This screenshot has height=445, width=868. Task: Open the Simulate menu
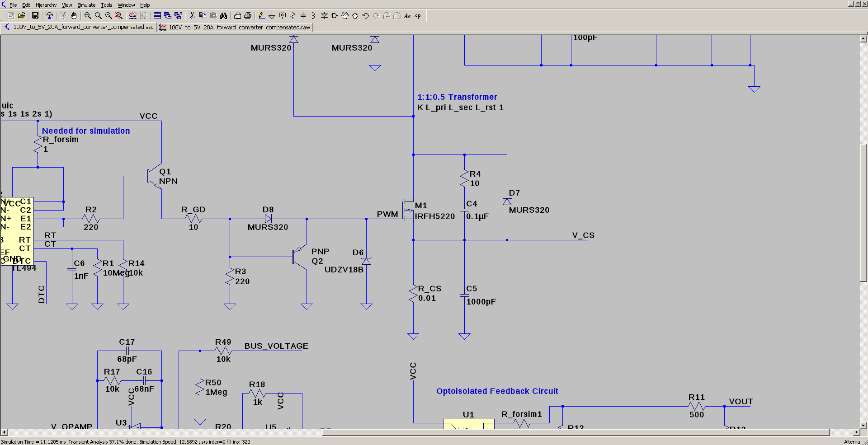point(86,5)
